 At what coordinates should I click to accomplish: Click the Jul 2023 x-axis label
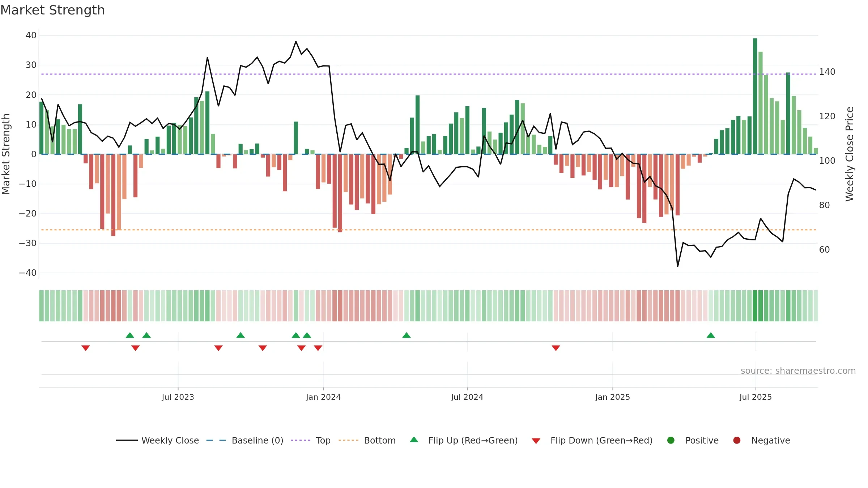coord(178,397)
